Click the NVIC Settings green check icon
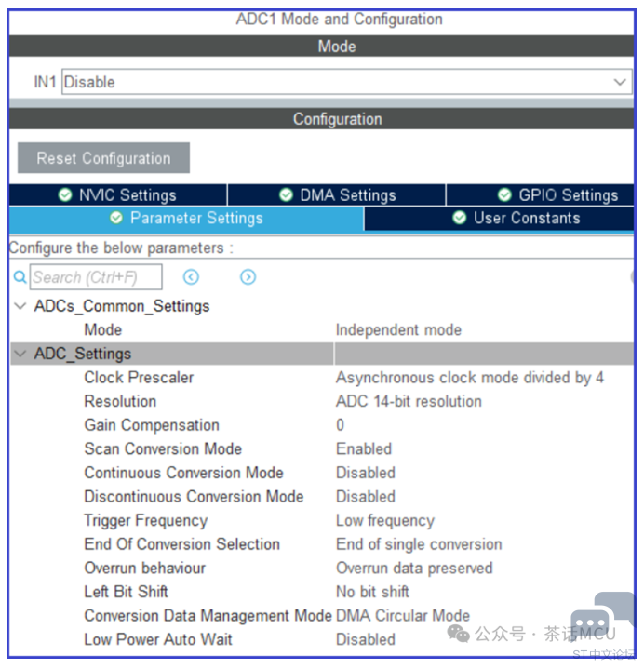The height and width of the screenshot is (669, 644). click(x=64, y=194)
